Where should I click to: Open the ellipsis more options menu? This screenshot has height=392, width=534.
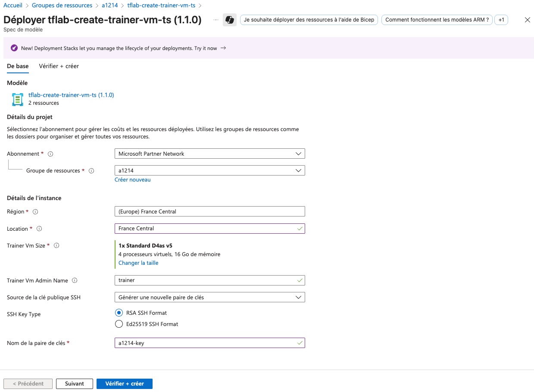pos(216,20)
